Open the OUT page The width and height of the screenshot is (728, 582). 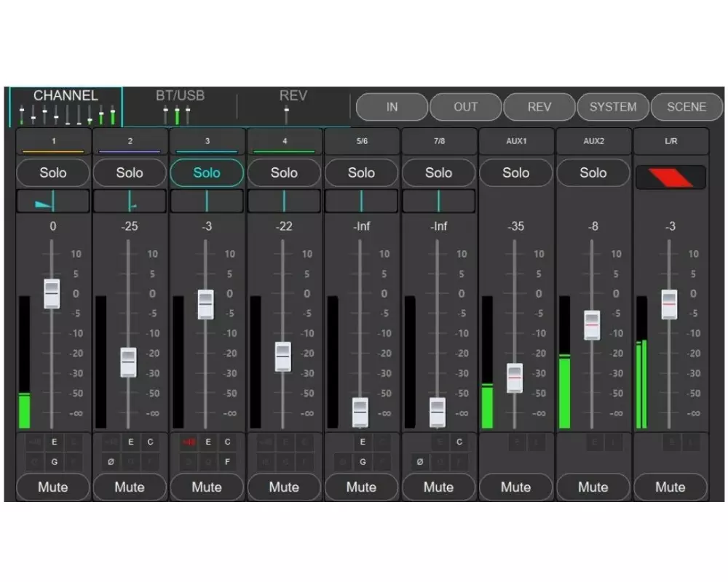466,107
